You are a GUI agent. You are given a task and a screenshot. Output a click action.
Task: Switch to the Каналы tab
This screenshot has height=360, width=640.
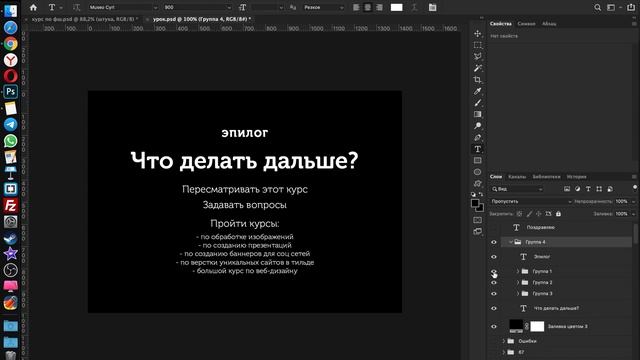[x=517, y=177]
